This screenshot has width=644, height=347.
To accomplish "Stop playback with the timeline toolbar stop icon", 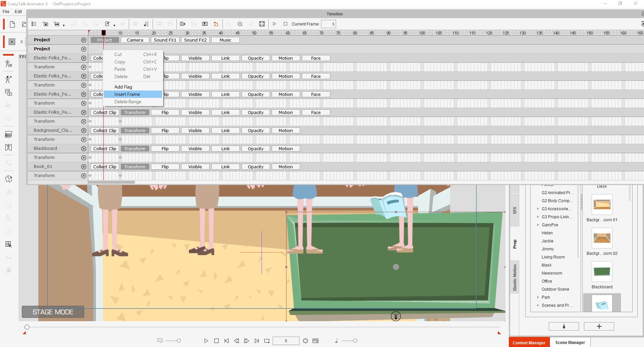I will click(x=285, y=24).
